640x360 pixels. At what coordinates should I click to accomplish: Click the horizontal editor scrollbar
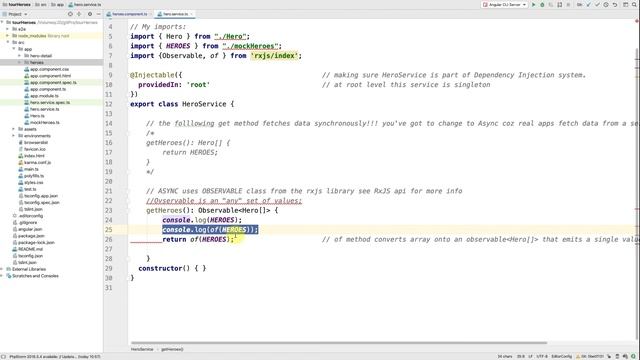click(339, 343)
